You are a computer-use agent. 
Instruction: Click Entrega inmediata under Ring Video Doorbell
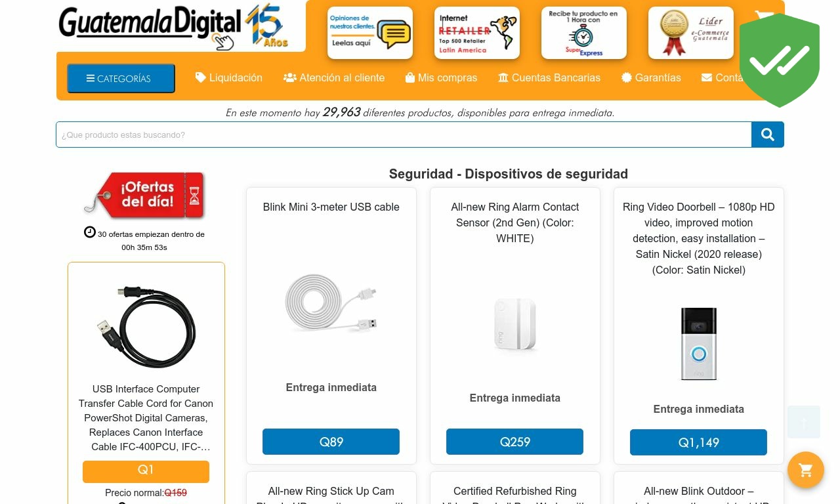click(699, 409)
